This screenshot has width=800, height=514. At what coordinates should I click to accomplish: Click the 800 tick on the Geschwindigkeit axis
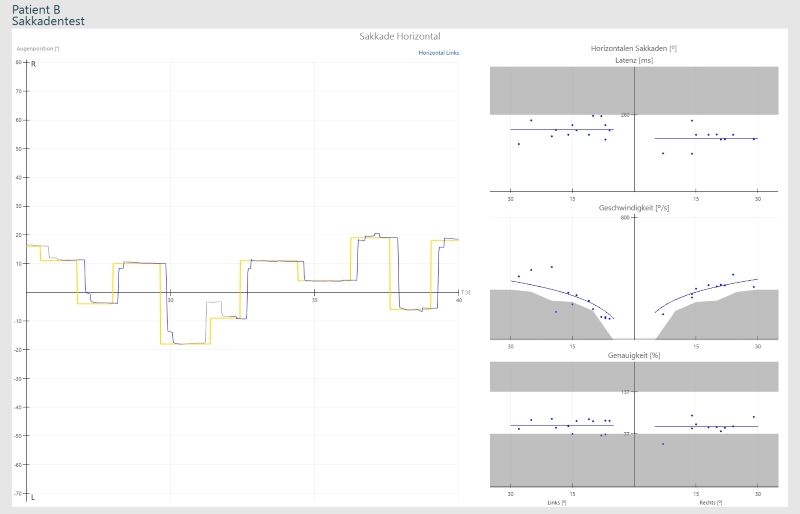coord(625,217)
